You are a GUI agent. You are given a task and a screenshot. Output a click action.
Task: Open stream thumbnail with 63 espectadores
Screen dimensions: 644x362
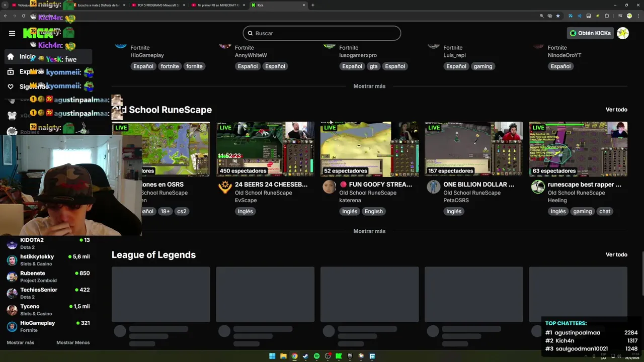pyautogui.click(x=578, y=149)
